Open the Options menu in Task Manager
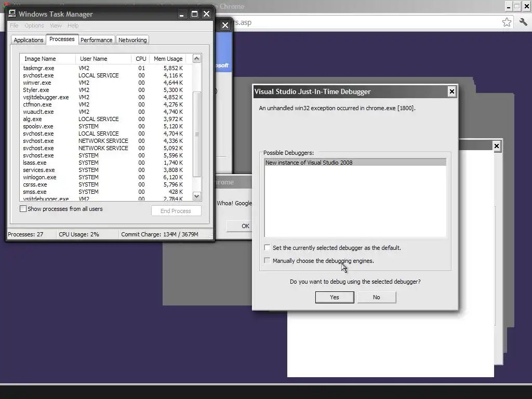The image size is (532, 399). click(x=34, y=25)
